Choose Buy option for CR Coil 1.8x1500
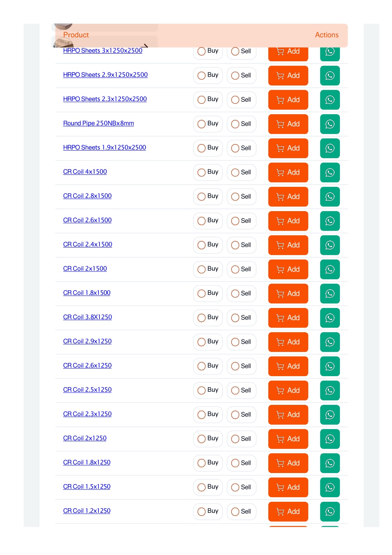392x555 pixels. [x=208, y=293]
